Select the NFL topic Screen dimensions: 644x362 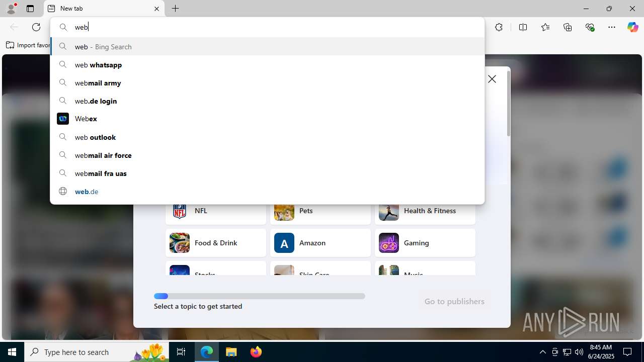click(216, 211)
